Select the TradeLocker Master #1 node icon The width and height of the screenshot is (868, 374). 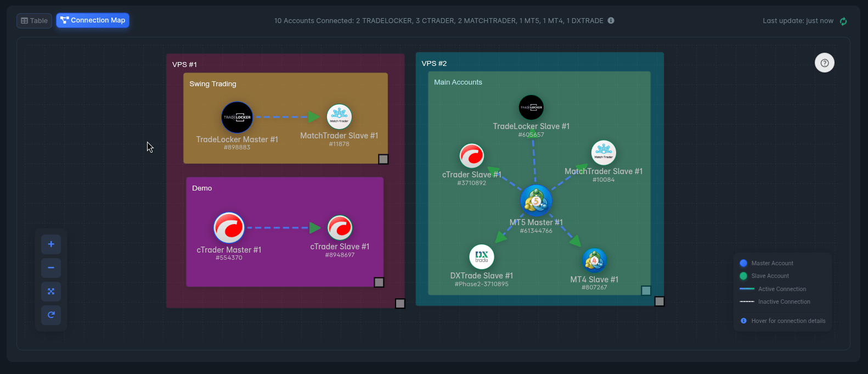(x=237, y=117)
